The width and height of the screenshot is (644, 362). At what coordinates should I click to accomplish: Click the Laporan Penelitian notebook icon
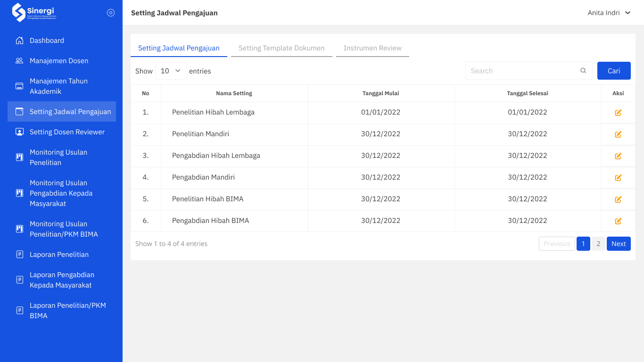click(x=19, y=255)
